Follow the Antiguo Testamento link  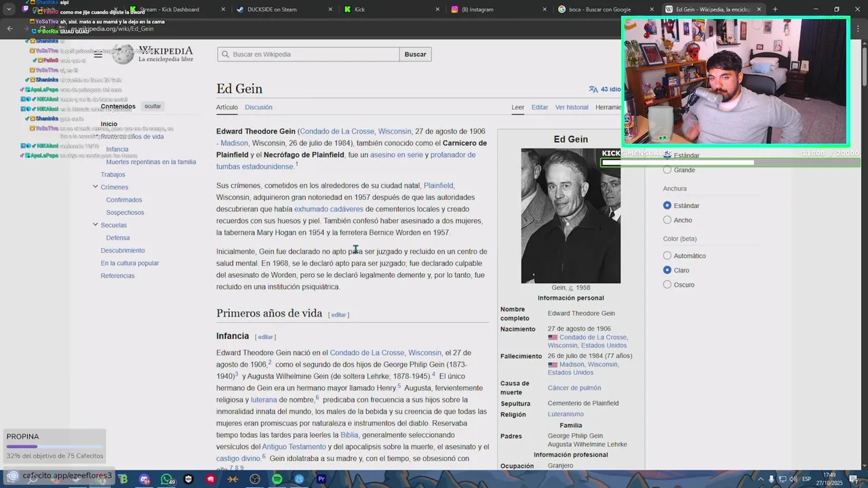[294, 447]
